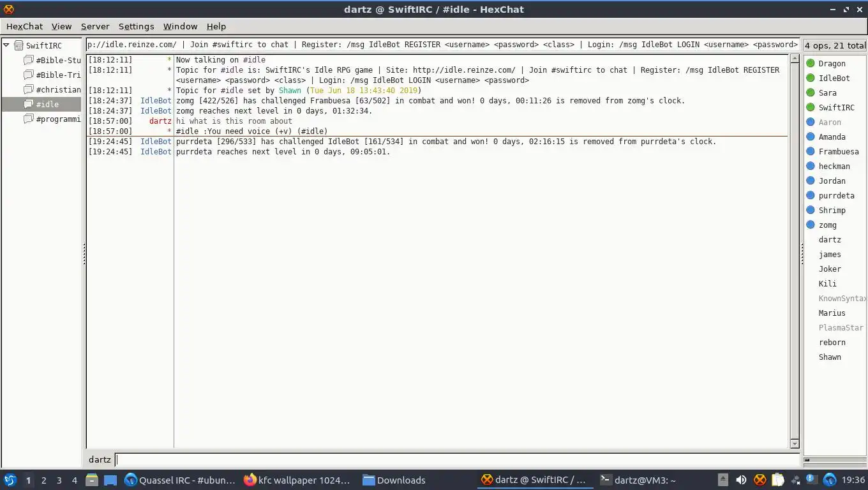Click the #christian channel icon
This screenshot has height=490, width=868.
29,89
